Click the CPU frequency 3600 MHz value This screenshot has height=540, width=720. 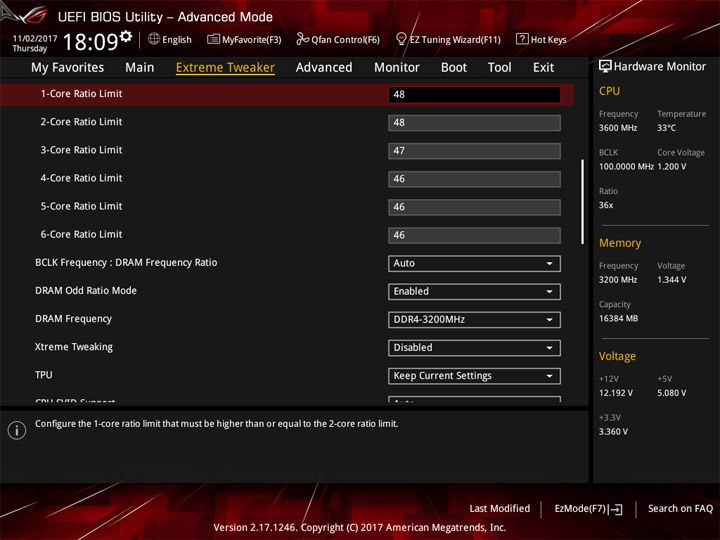[618, 128]
